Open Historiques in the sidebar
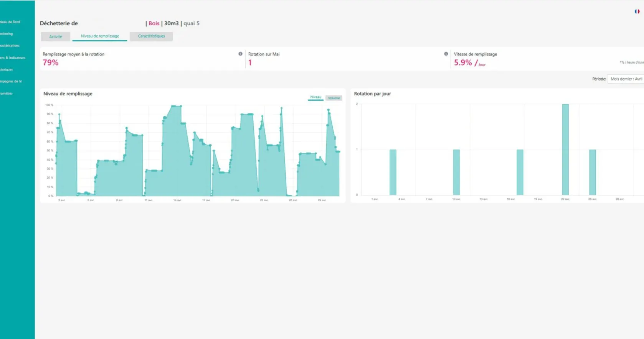The width and height of the screenshot is (644, 339). pyautogui.click(x=7, y=70)
